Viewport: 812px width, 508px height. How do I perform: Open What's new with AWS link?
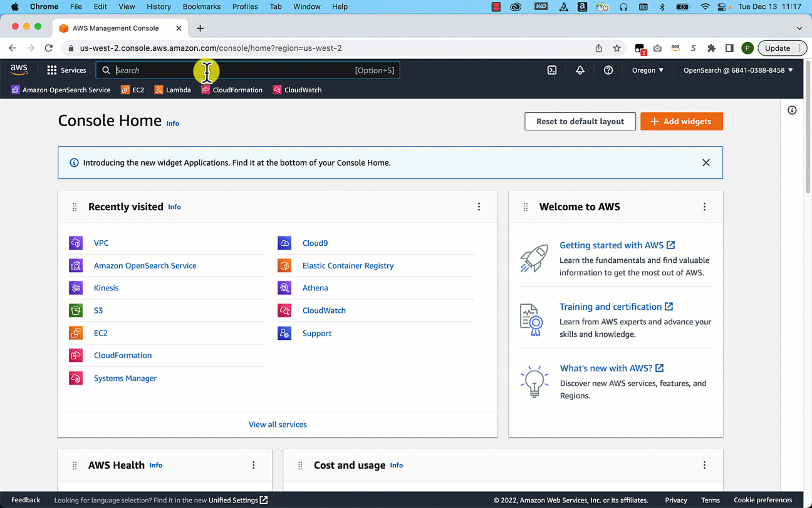[x=612, y=368]
